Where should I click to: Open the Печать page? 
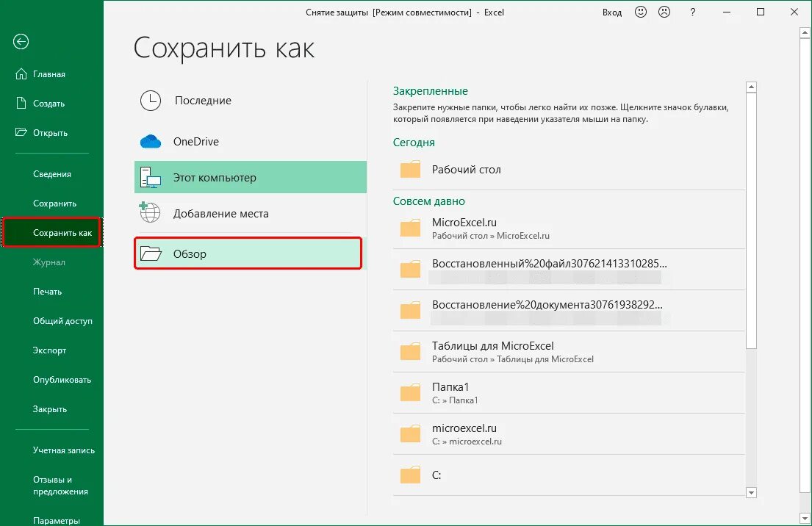coord(47,292)
